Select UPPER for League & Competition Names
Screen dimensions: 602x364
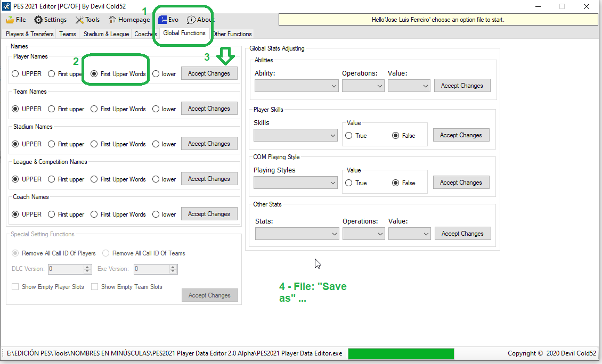pyautogui.click(x=27, y=179)
